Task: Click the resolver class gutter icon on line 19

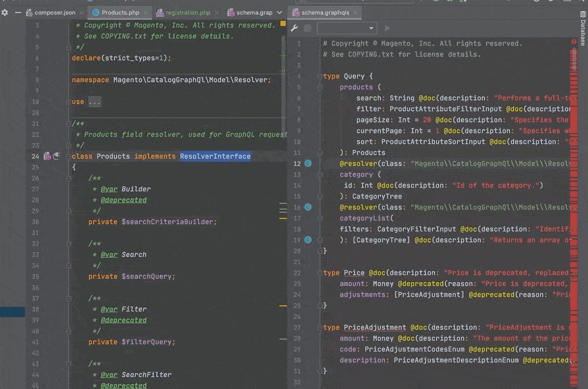Action: [x=308, y=240]
